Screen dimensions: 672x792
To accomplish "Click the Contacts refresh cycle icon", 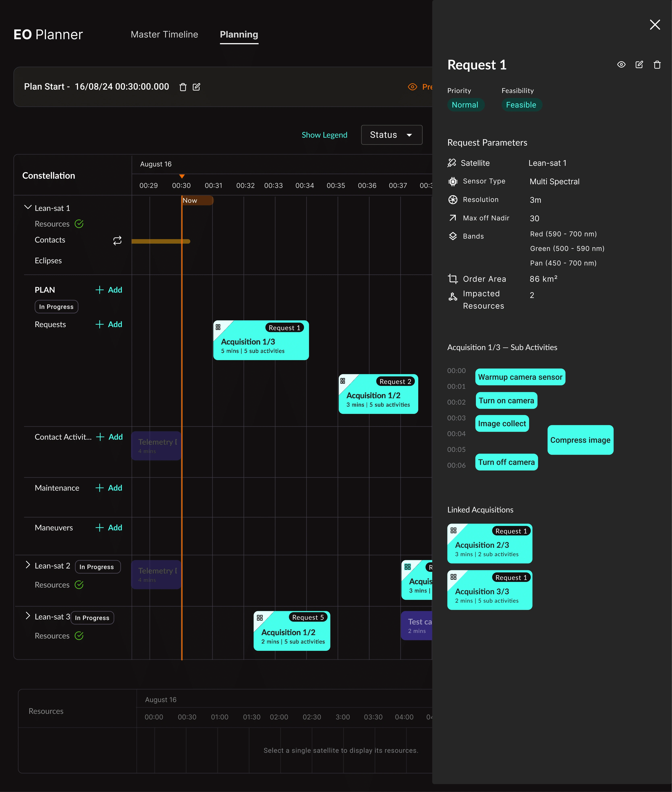I will 117,240.
